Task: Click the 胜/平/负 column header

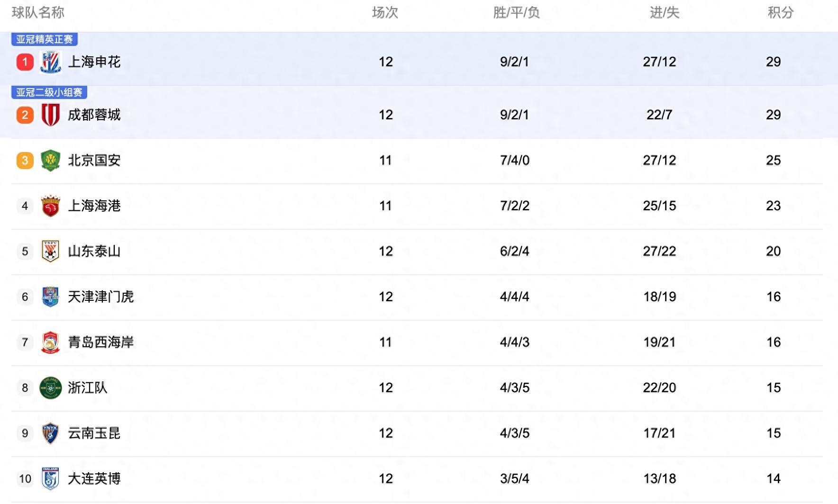Action: pos(516,13)
